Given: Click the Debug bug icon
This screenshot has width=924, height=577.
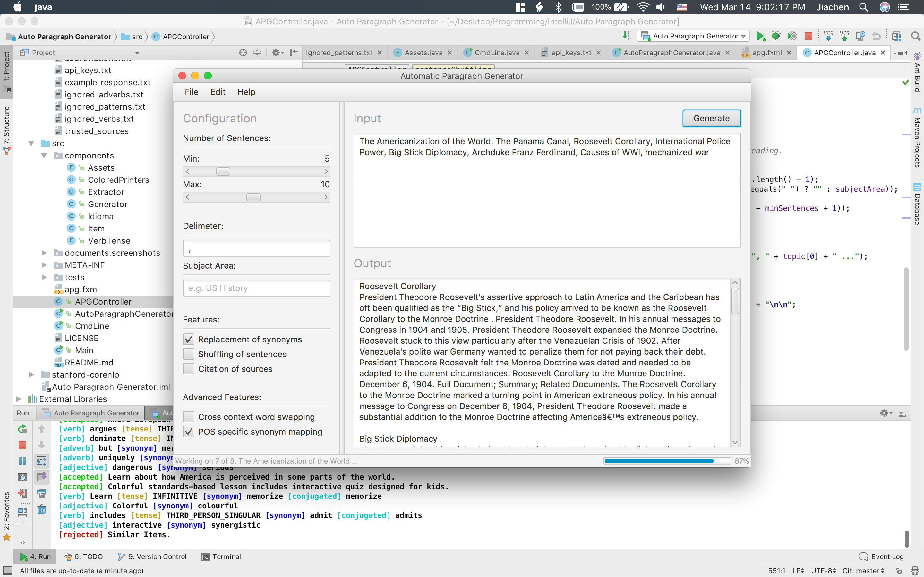Looking at the screenshot, I should pos(776,36).
